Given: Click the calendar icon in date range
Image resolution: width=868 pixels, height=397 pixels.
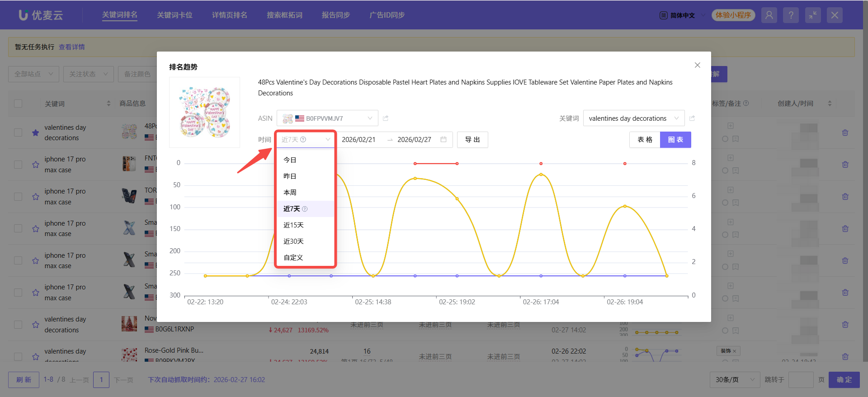Looking at the screenshot, I should click(x=443, y=140).
